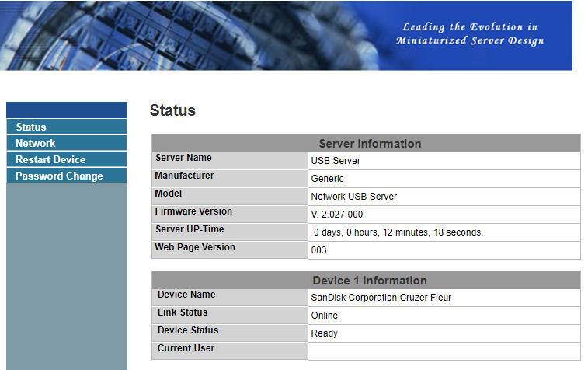
Task: Click the Manufacturer label
Action: click(185, 176)
